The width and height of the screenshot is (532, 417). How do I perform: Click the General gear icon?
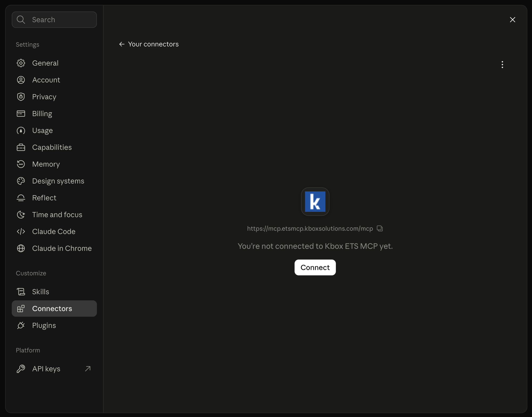[x=21, y=63]
